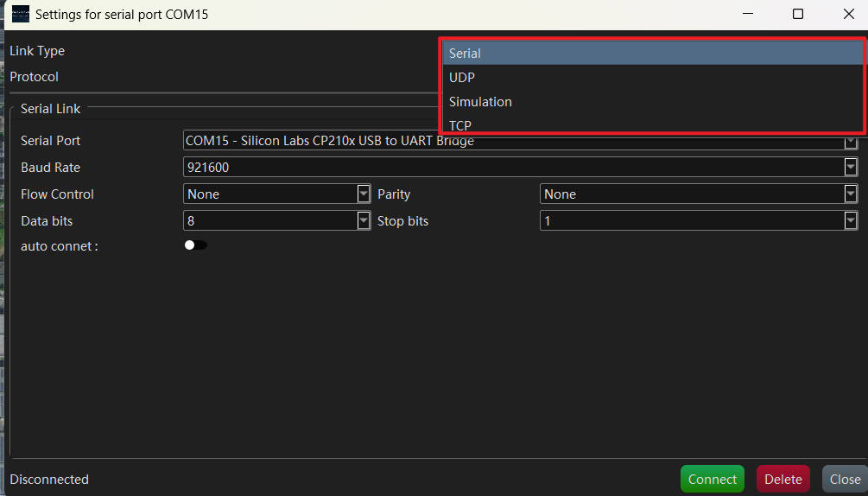Click the Close button at bottom
This screenshot has height=496, width=868.
tap(845, 479)
